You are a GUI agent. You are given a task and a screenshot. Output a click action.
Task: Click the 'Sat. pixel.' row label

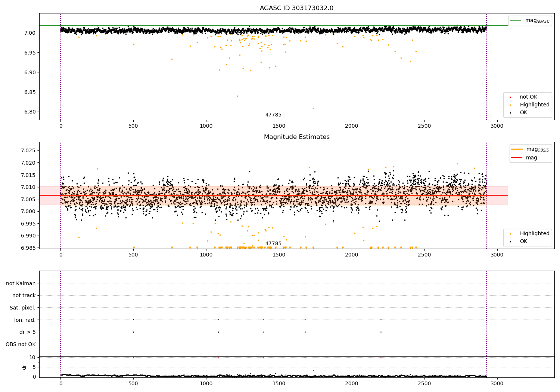tap(23, 308)
